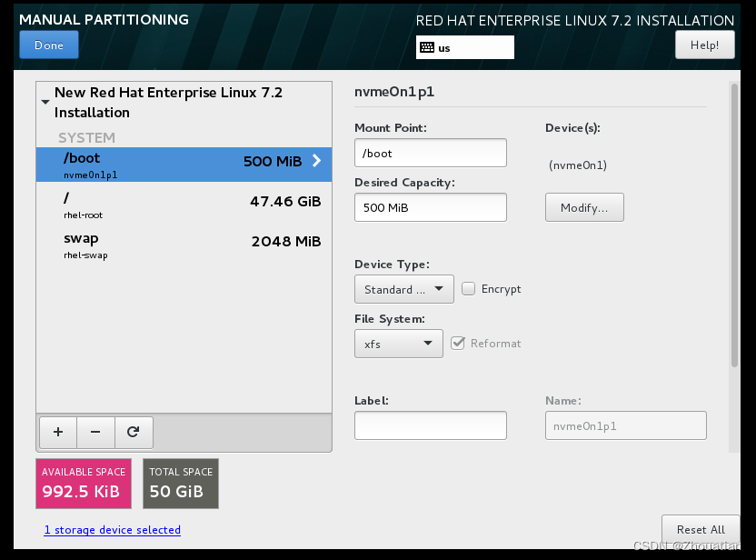The width and height of the screenshot is (756, 560).
Task: Click the TOTAL SPACE 50 GiB box
Action: point(181,484)
